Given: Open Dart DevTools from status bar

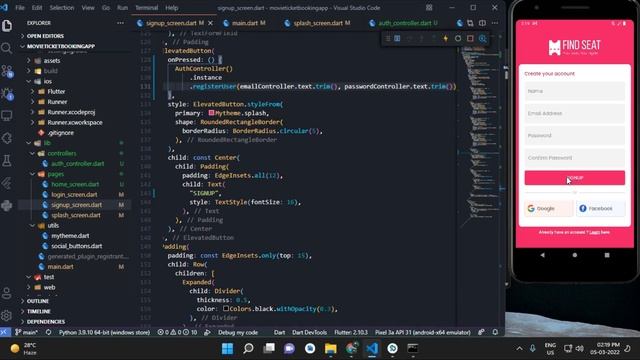Looking at the screenshot, I should pyautogui.click(x=309, y=332).
